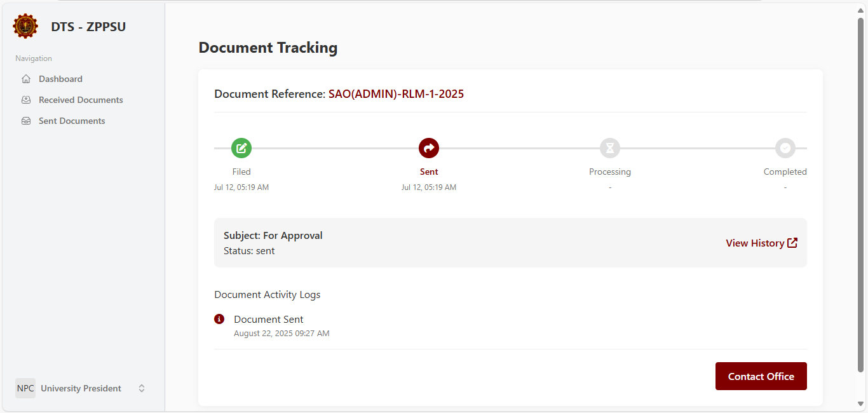Open the View History link
The width and height of the screenshot is (868, 413).
754,243
